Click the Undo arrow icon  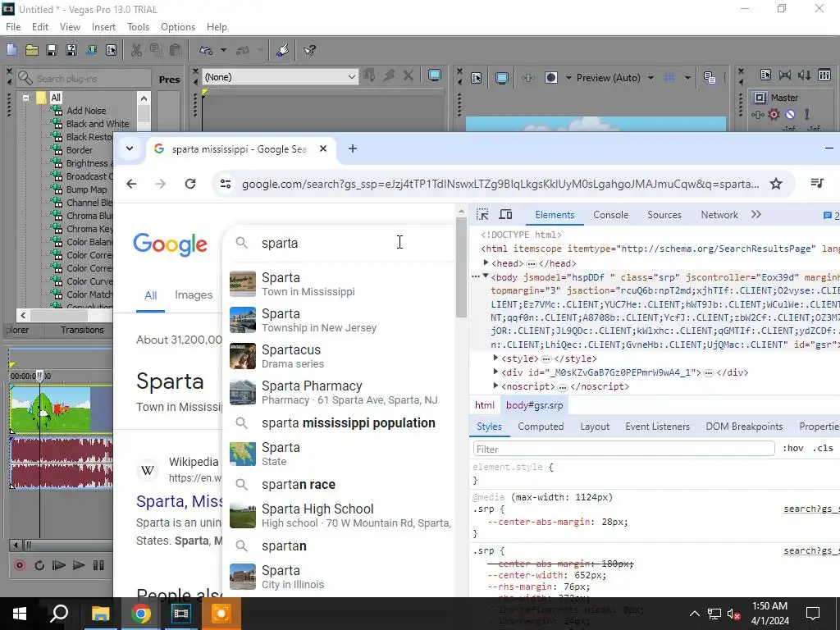coord(206,50)
